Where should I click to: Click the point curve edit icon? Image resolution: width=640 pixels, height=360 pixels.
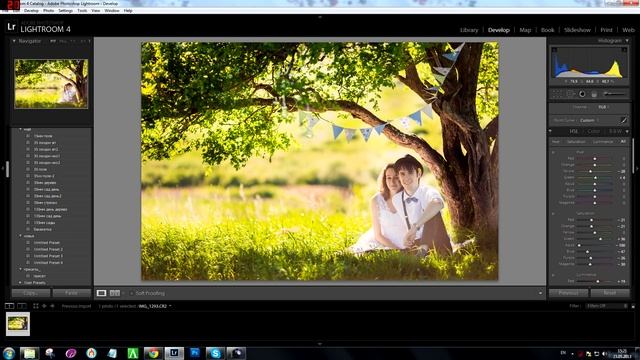click(x=623, y=120)
